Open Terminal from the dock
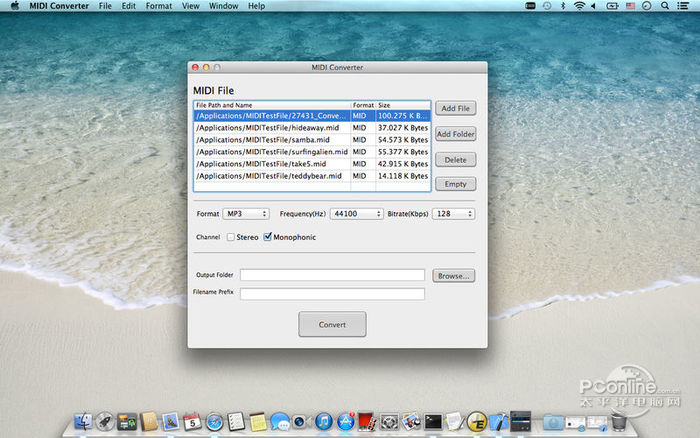Screen dimensions: 700x438 click(x=433, y=421)
